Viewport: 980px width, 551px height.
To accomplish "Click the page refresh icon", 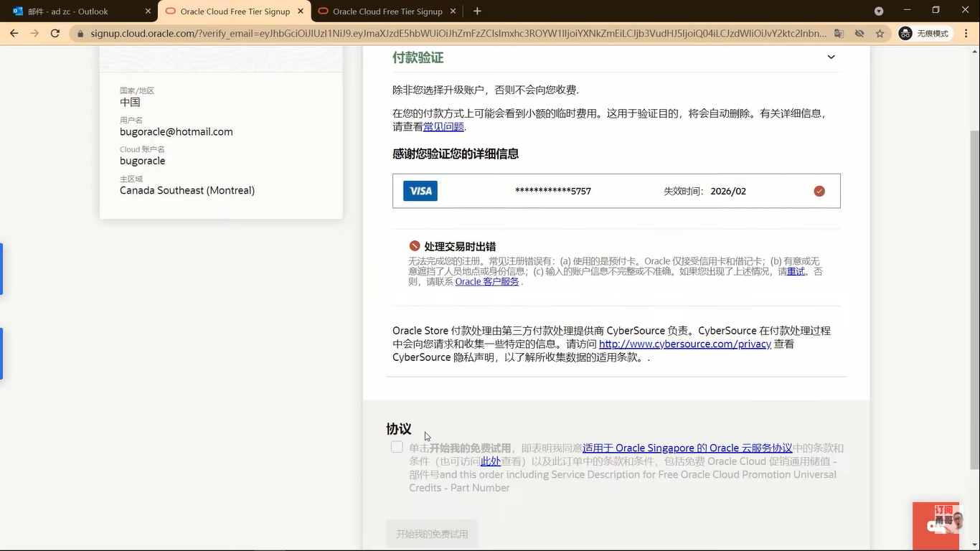I will (55, 33).
